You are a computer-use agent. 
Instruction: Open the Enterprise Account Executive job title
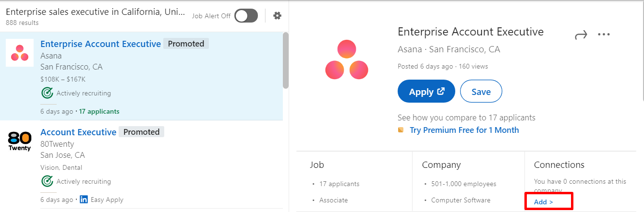100,44
